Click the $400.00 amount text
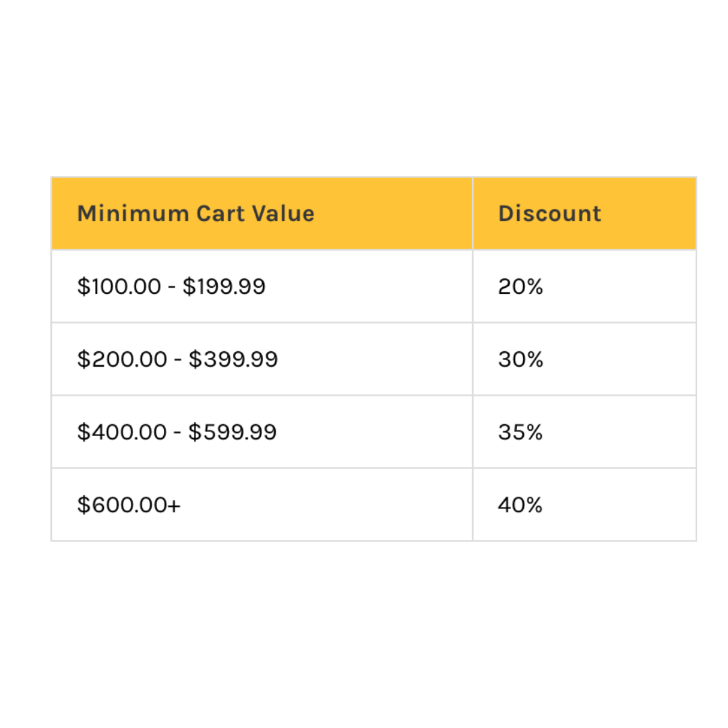Image resolution: width=728 pixels, height=728 pixels. pos(122,432)
